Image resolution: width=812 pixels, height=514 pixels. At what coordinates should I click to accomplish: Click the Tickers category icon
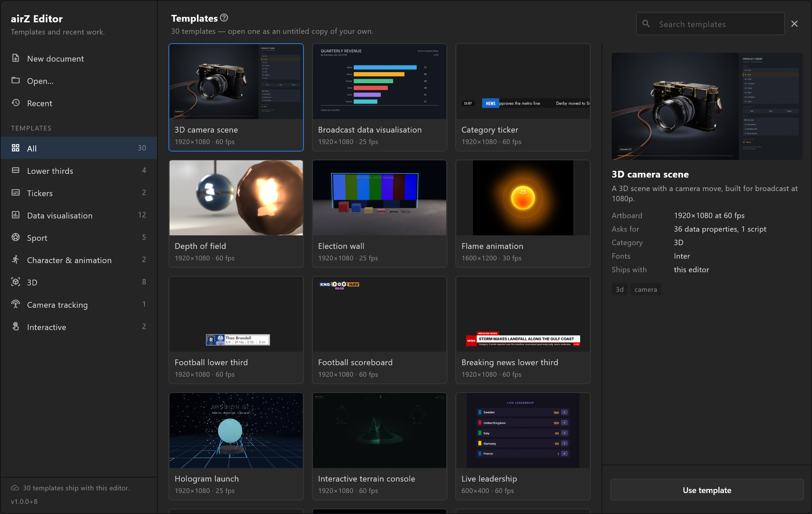[x=16, y=193]
